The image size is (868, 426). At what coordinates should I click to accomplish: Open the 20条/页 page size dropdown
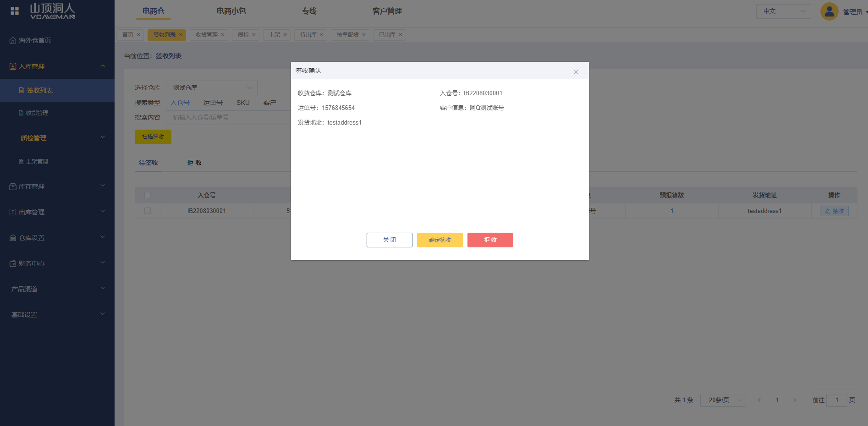[723, 400]
